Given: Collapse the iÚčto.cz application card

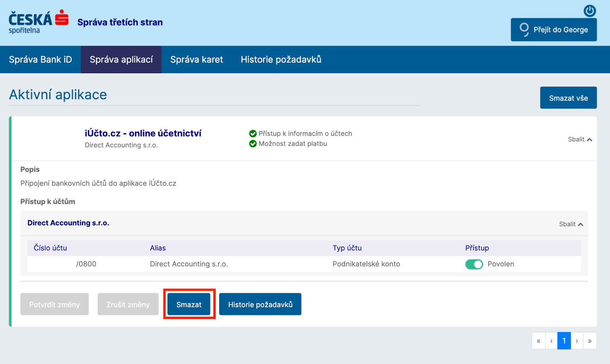Looking at the screenshot, I should click(x=580, y=139).
